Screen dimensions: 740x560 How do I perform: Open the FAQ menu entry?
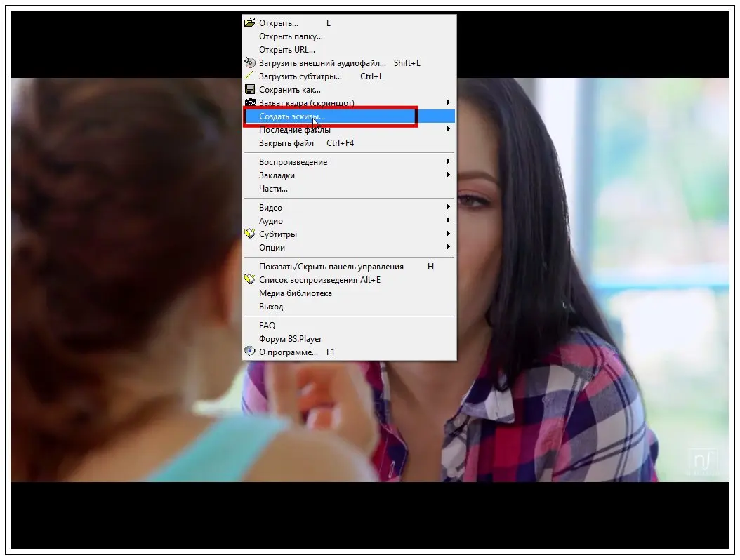click(349, 326)
